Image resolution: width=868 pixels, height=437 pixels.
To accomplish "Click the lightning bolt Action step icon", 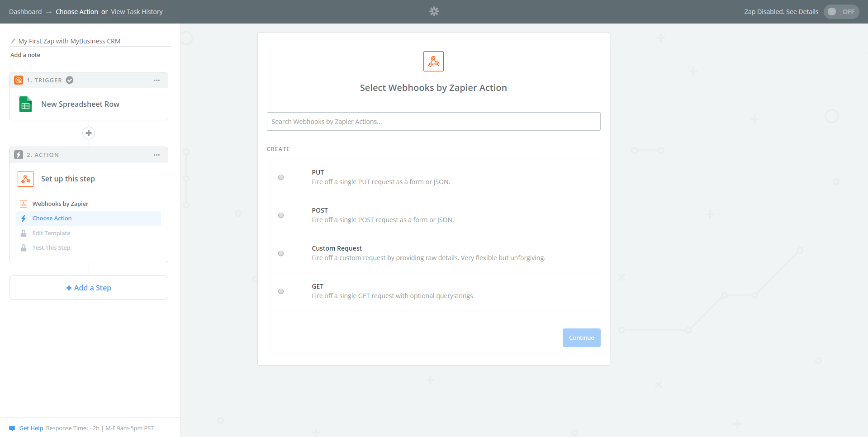I will click(19, 155).
